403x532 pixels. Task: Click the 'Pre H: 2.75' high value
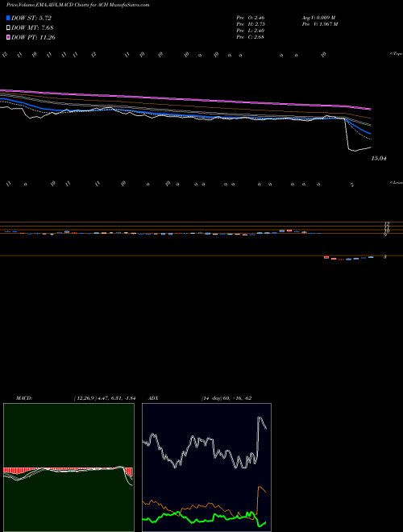pyautogui.click(x=251, y=24)
